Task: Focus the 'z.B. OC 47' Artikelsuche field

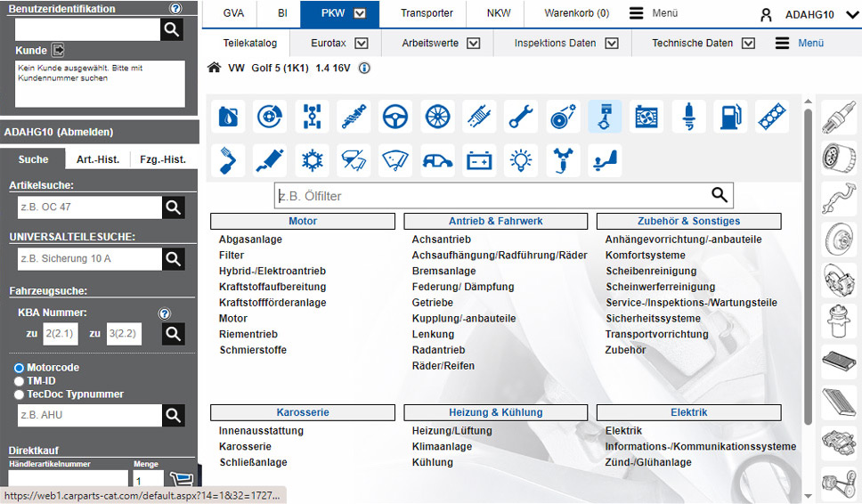Action: click(x=90, y=207)
